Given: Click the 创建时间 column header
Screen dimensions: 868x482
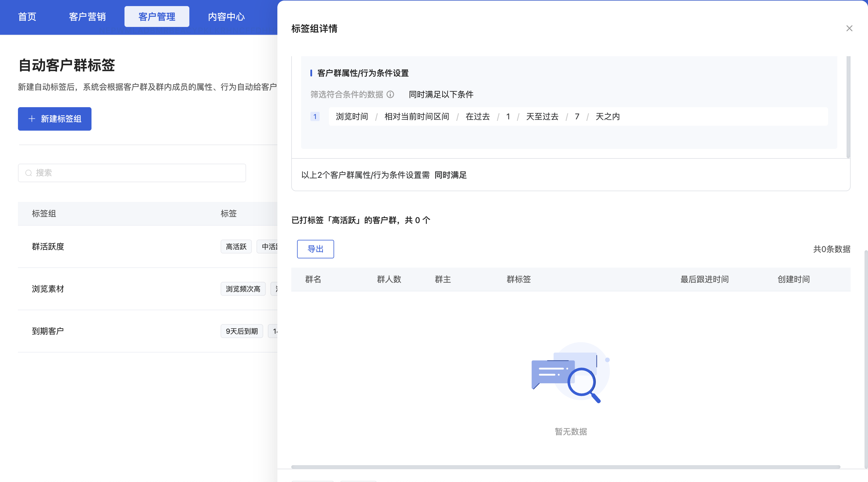Looking at the screenshot, I should click(x=794, y=279).
